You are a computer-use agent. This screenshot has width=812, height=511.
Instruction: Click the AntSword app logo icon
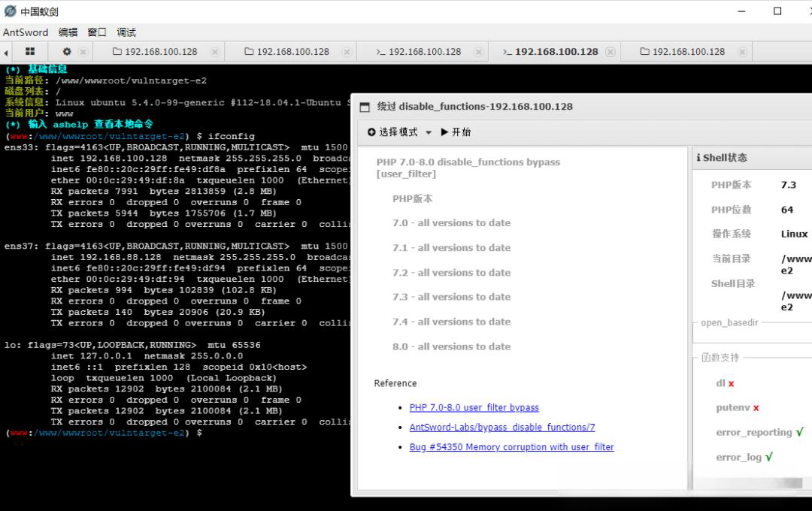[10, 11]
